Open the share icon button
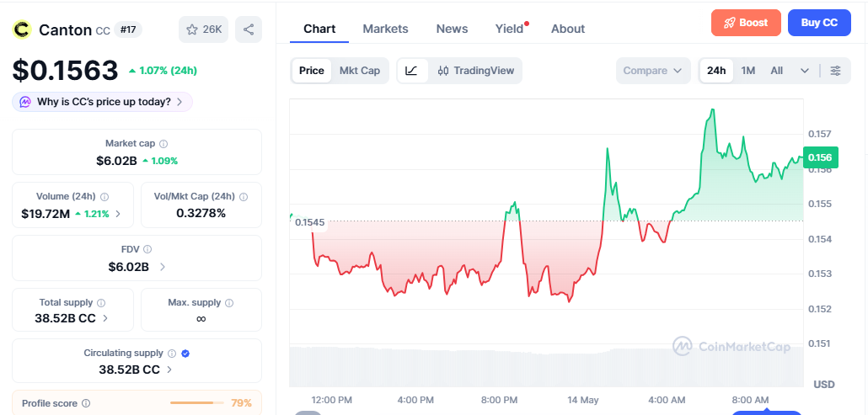 tap(249, 29)
